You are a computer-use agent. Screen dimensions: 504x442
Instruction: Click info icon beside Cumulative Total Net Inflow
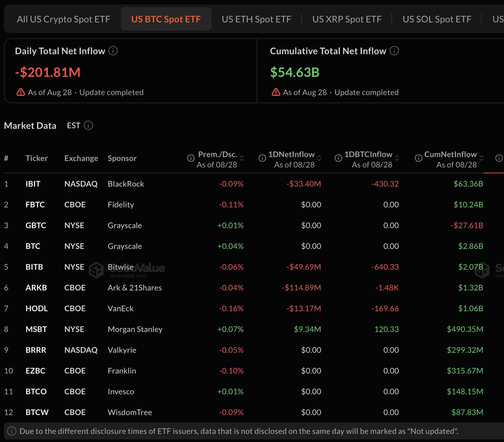click(394, 51)
